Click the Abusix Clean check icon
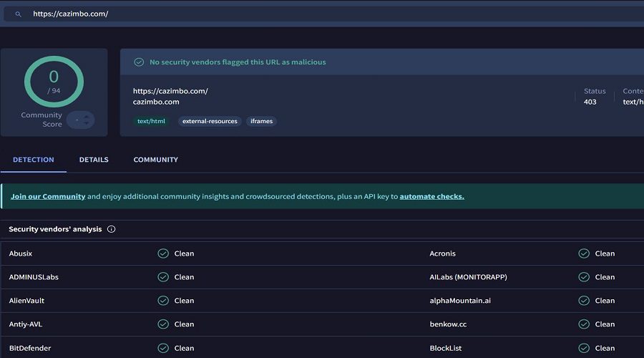Screen dimensions: 644x358 pyautogui.click(x=163, y=253)
